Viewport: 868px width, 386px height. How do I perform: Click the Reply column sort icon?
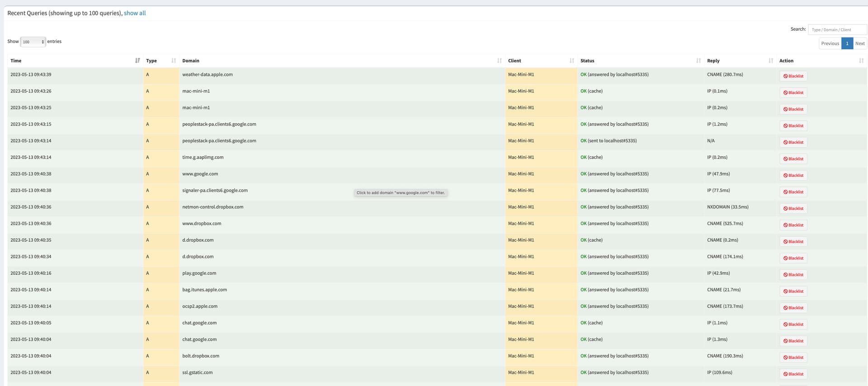click(x=770, y=61)
